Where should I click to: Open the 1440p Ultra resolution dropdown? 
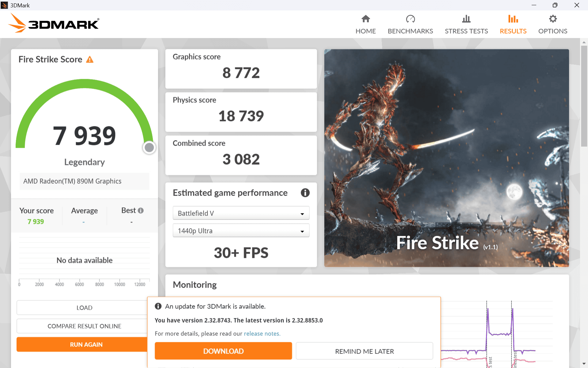point(241,230)
